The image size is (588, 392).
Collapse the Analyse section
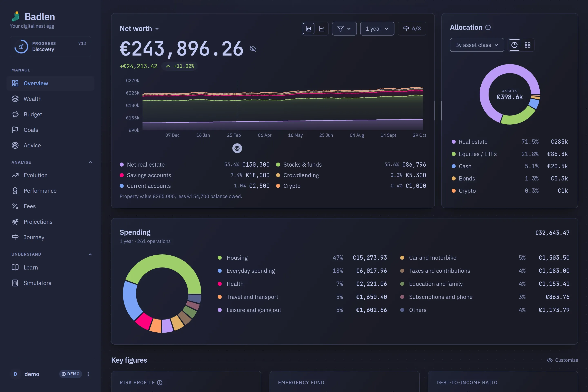click(x=90, y=162)
